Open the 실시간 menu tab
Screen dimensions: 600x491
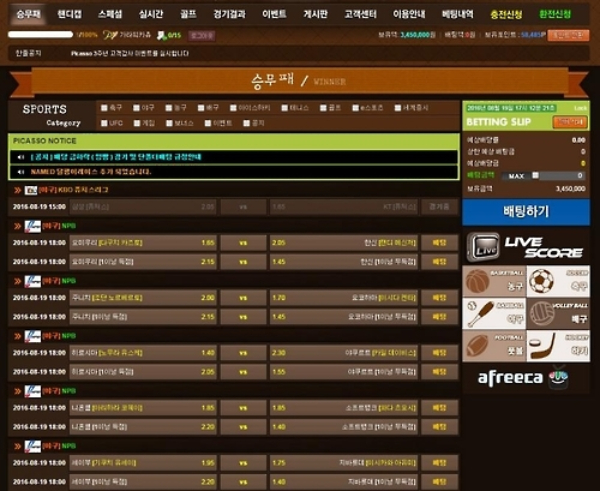(x=151, y=14)
